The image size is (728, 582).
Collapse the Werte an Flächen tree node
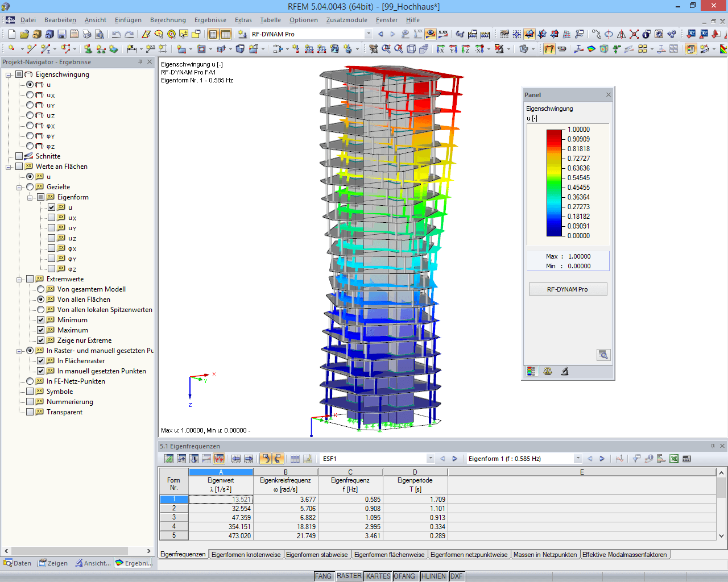(9, 167)
